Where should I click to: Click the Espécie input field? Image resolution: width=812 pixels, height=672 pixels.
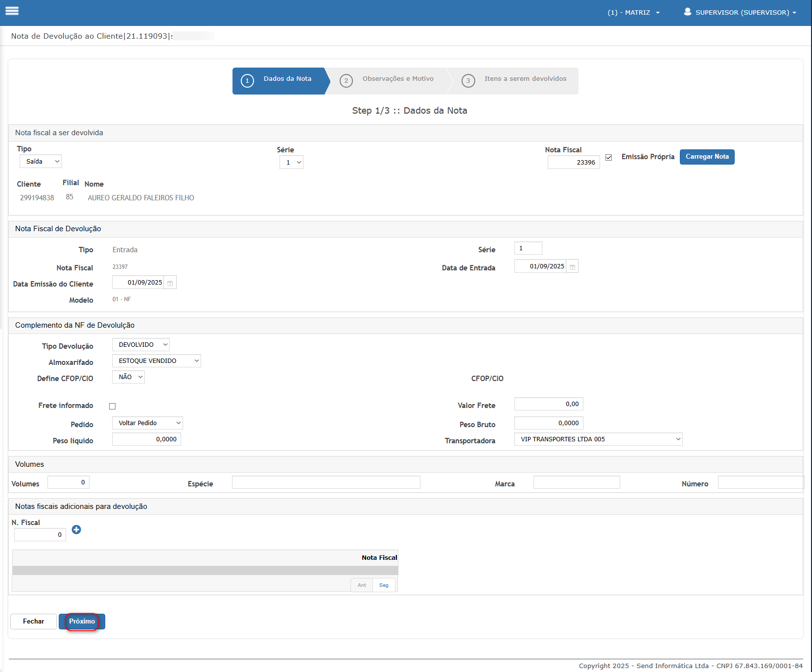click(325, 482)
